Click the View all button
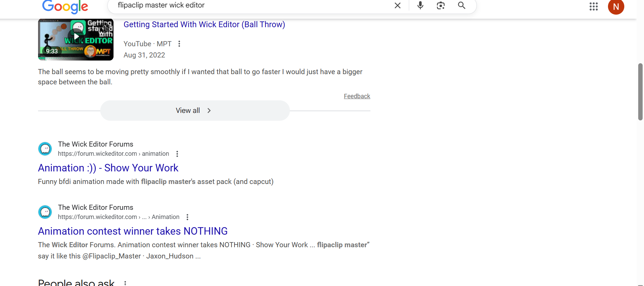 (195, 111)
